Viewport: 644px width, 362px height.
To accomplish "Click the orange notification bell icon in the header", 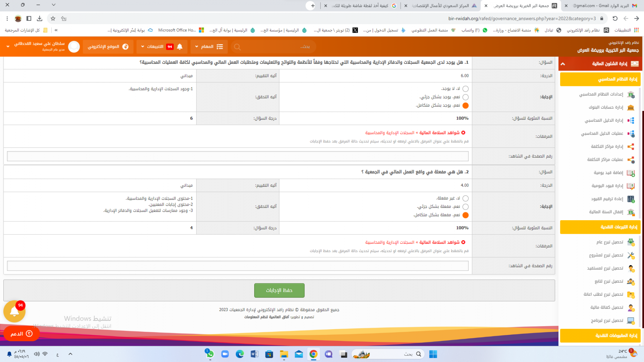I will coord(180,47).
